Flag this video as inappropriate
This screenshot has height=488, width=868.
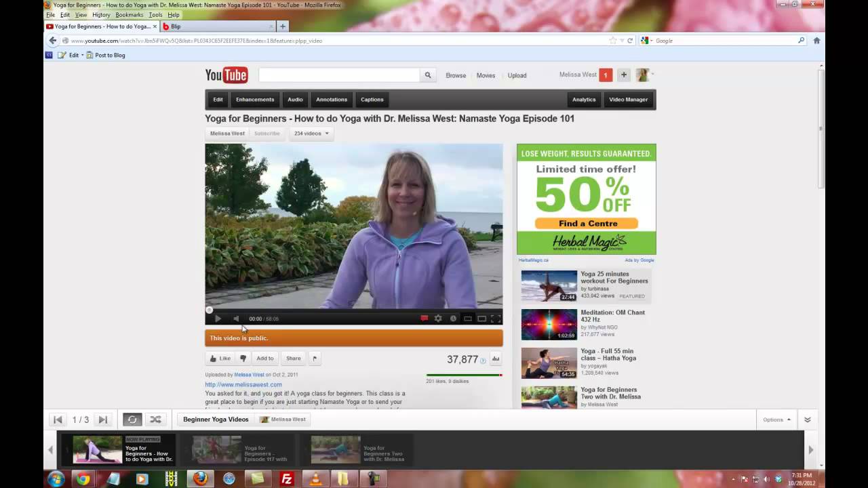coord(314,359)
